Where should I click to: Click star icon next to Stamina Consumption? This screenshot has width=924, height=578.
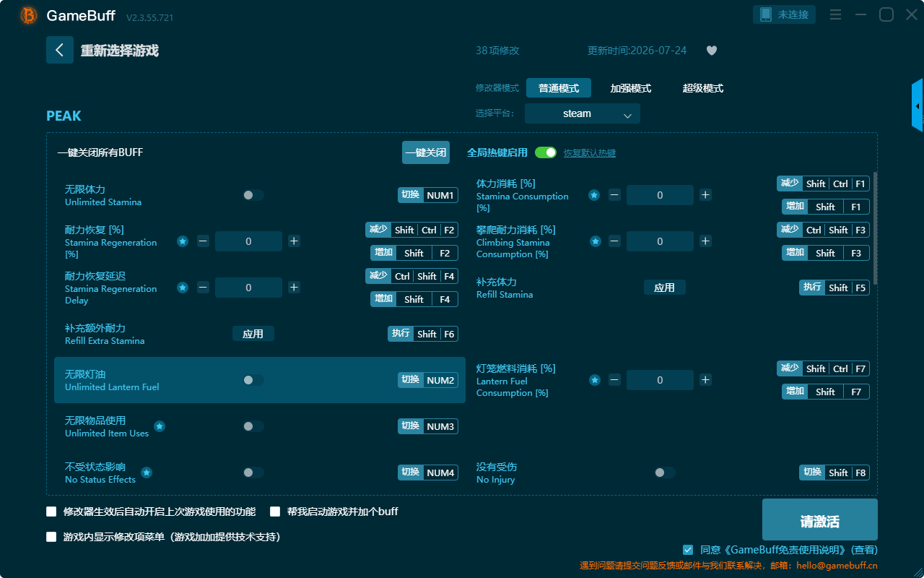[594, 195]
